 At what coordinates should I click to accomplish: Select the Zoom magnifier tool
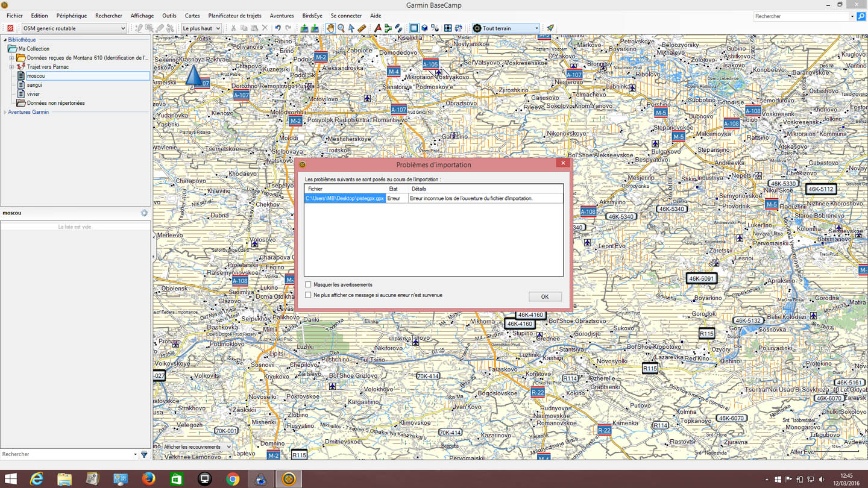(341, 28)
